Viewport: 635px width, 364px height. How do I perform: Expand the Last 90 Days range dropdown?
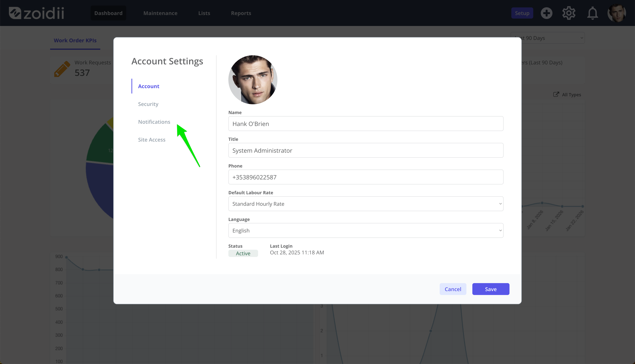(547, 38)
